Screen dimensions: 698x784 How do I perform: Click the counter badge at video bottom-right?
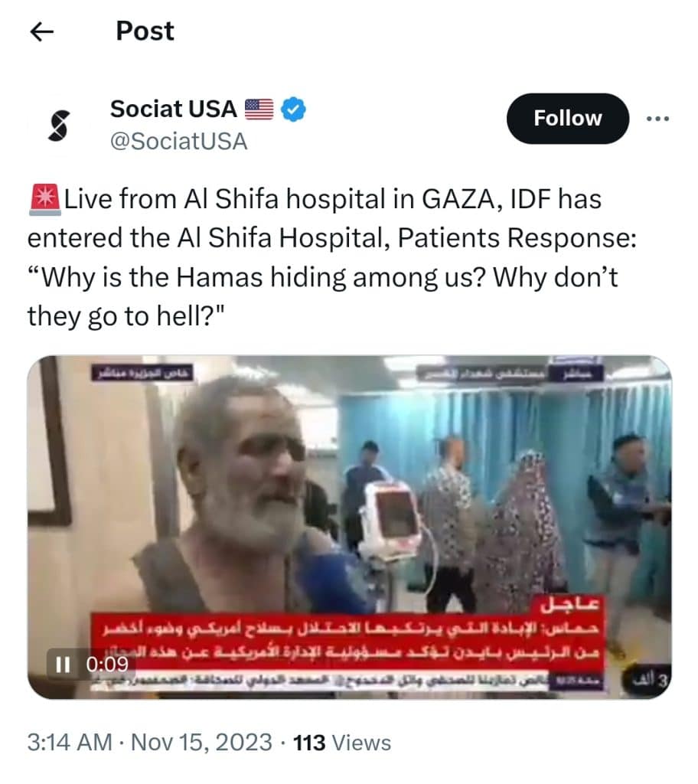[645, 681]
